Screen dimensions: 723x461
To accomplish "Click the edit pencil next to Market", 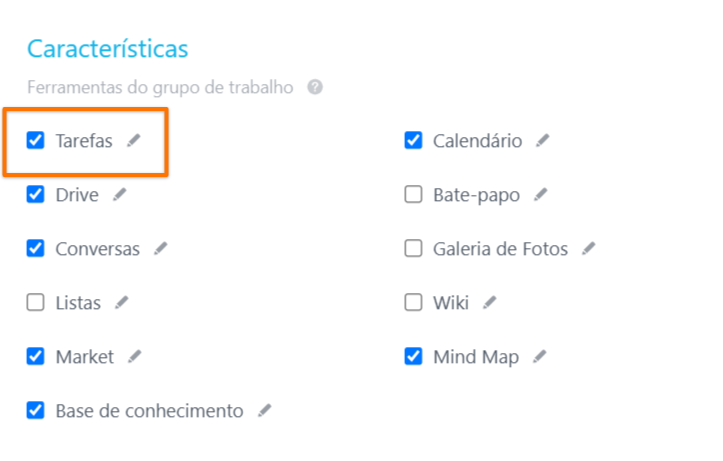I will pos(135,356).
